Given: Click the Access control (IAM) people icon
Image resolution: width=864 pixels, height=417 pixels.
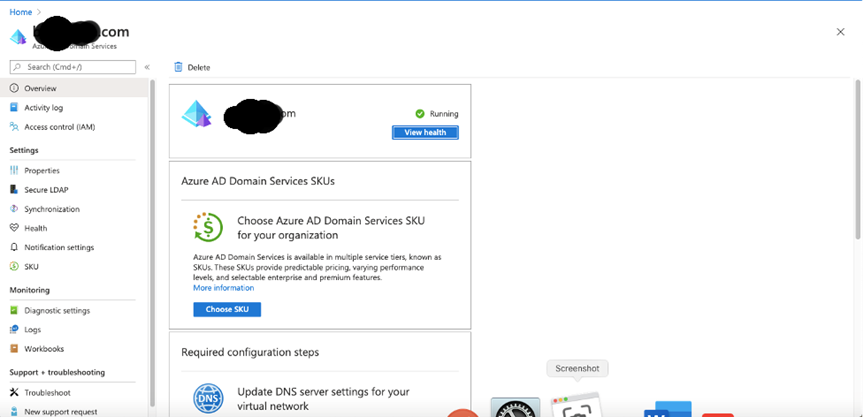Looking at the screenshot, I should click(14, 127).
